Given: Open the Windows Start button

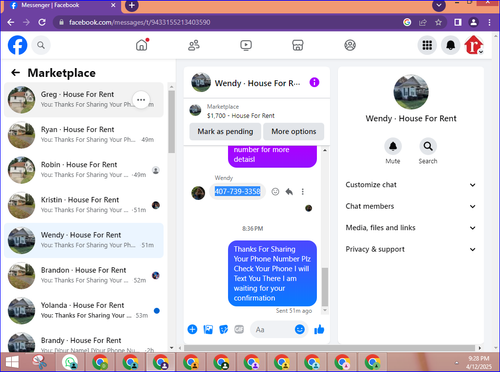Looking at the screenshot, I should point(12,362).
